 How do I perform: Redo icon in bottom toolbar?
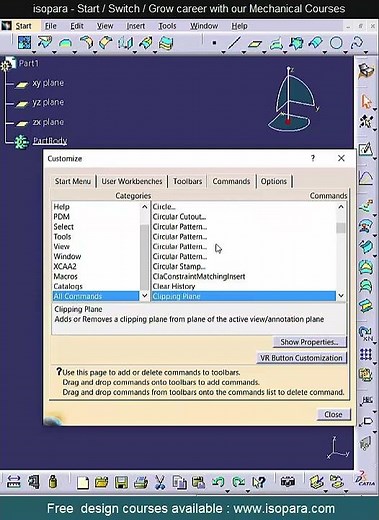pos(238,482)
